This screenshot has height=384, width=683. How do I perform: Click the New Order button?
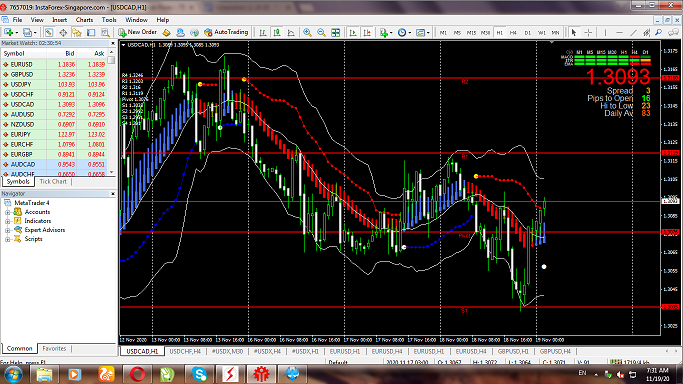click(x=138, y=32)
